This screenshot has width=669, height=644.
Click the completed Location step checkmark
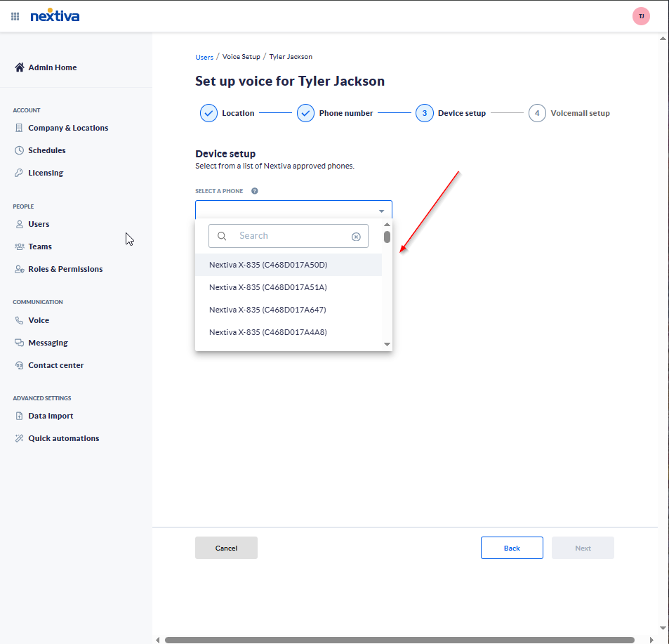(208, 113)
